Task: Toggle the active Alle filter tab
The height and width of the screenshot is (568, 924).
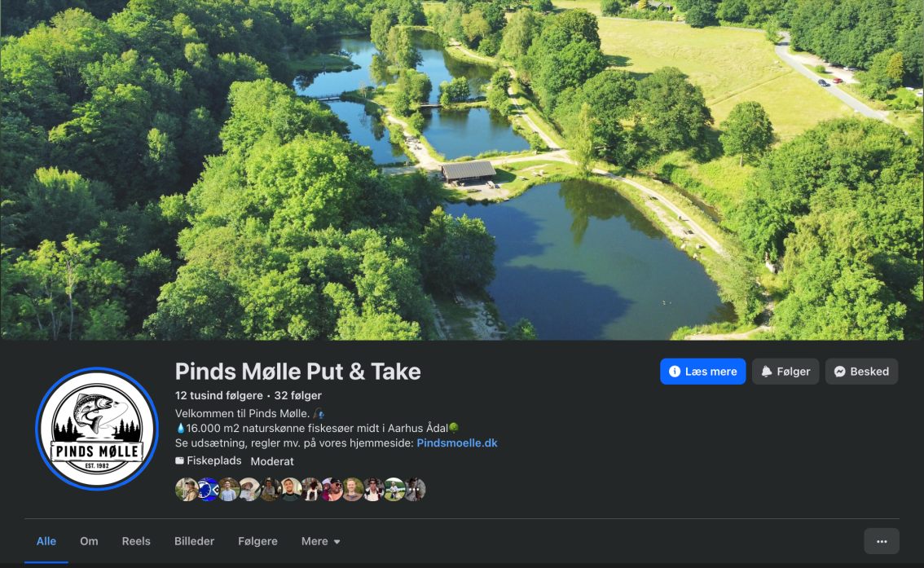Action: [x=46, y=540]
